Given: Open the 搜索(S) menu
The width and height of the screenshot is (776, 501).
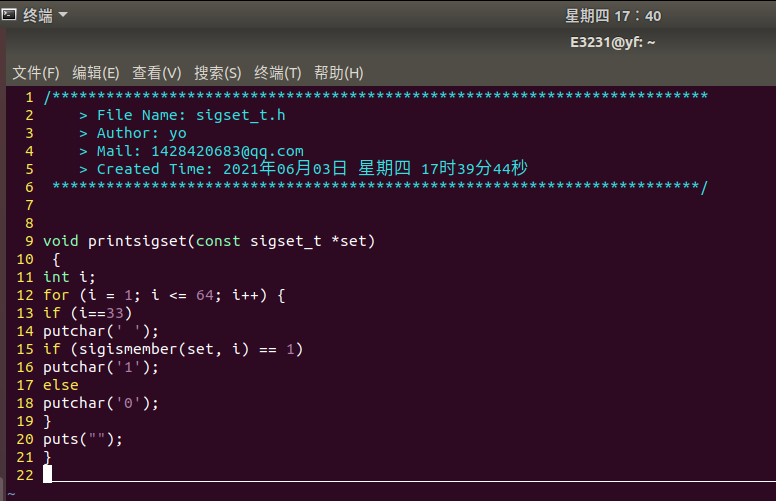Looking at the screenshot, I should point(217,73).
